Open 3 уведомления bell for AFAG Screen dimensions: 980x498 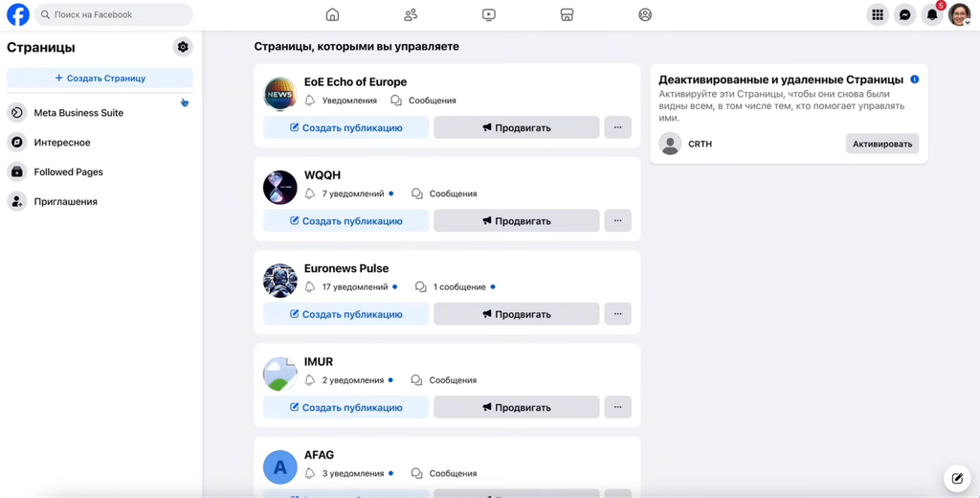point(309,473)
